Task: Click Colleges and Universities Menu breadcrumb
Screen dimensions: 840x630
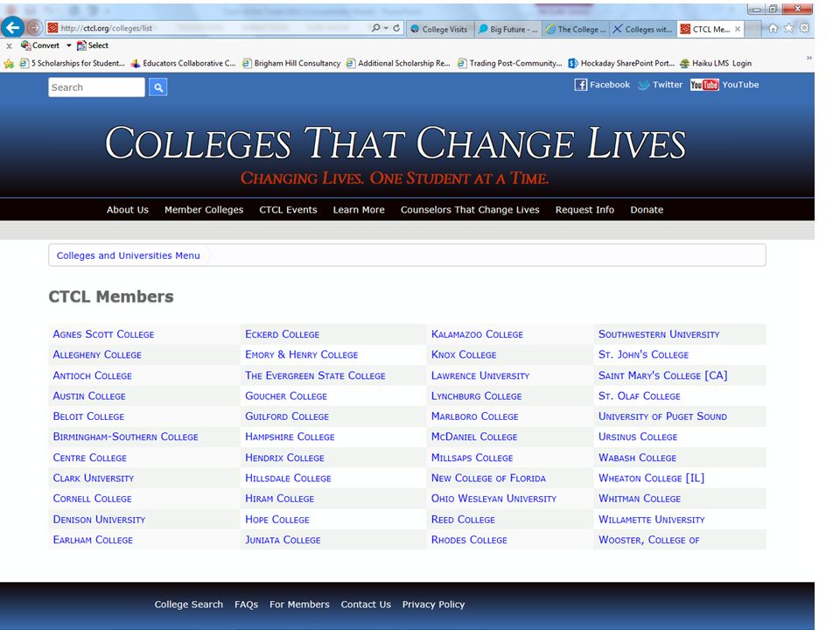Action: click(128, 255)
